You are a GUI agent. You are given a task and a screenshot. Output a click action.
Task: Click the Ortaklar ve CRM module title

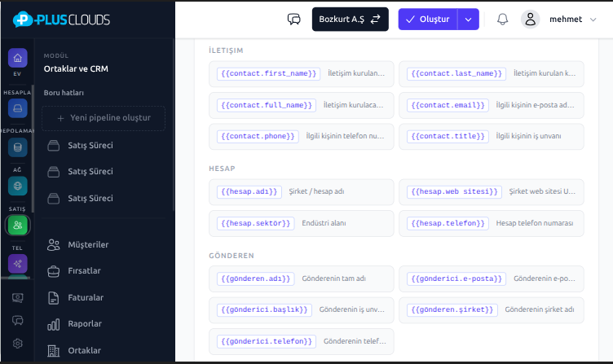(x=76, y=68)
